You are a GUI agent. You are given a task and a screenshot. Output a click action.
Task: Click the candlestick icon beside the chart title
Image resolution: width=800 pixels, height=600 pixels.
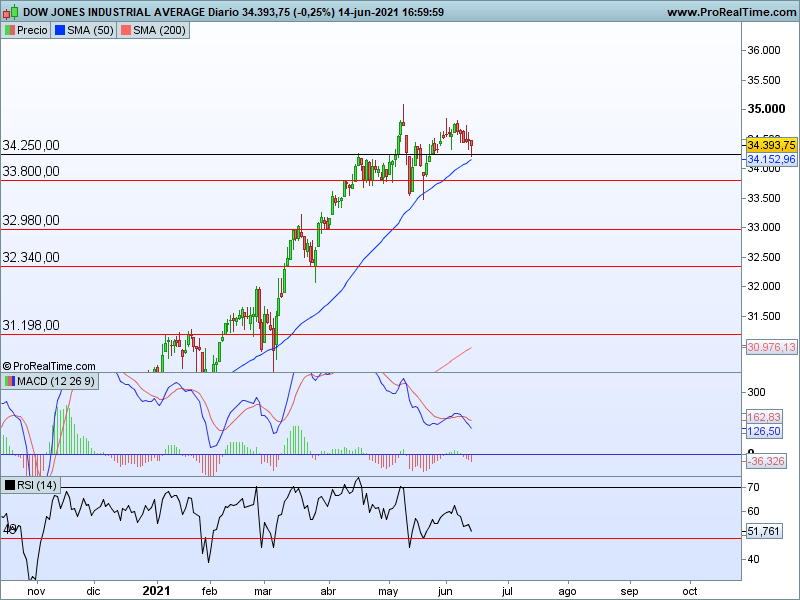pyautogui.click(x=11, y=12)
